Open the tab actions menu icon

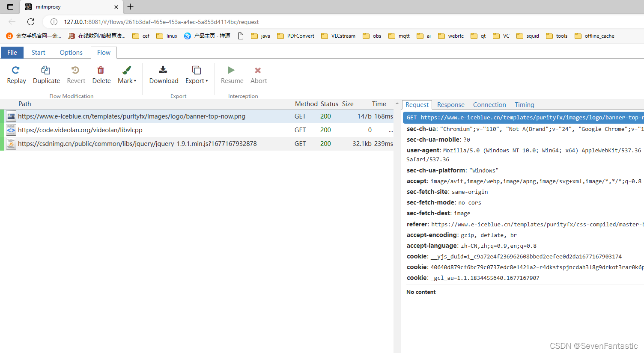[10, 7]
